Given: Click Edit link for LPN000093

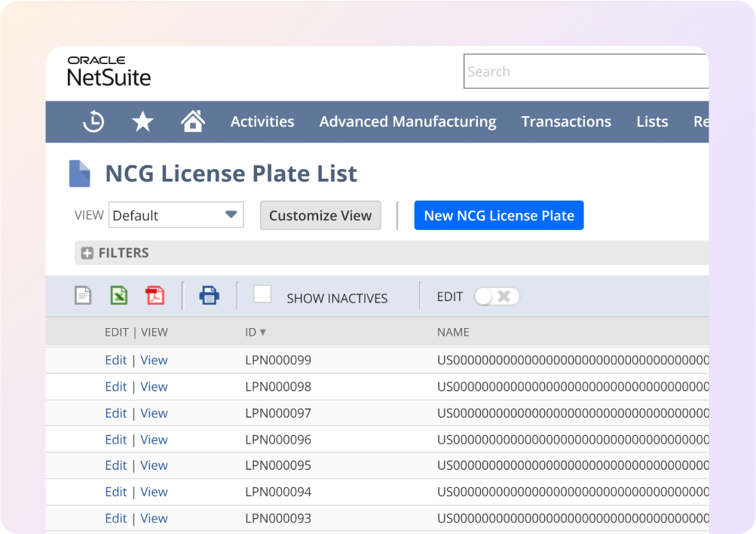Looking at the screenshot, I should pos(116,518).
